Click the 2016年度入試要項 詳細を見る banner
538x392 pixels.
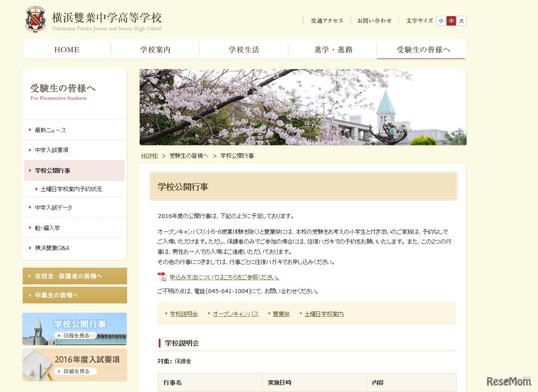click(x=75, y=365)
